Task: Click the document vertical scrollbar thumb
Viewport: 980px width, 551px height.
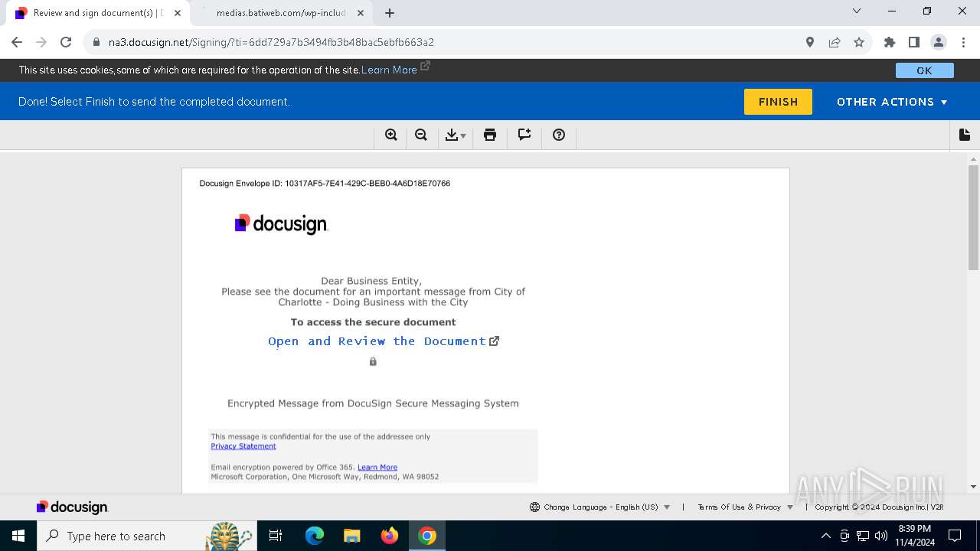Action: (x=974, y=217)
